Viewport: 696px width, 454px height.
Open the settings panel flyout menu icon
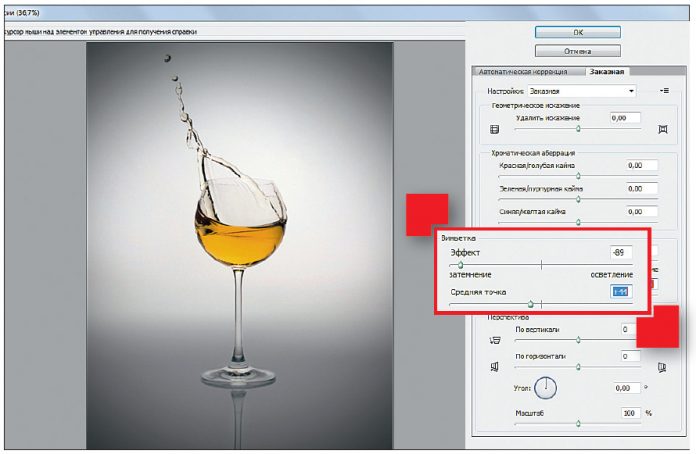663,91
